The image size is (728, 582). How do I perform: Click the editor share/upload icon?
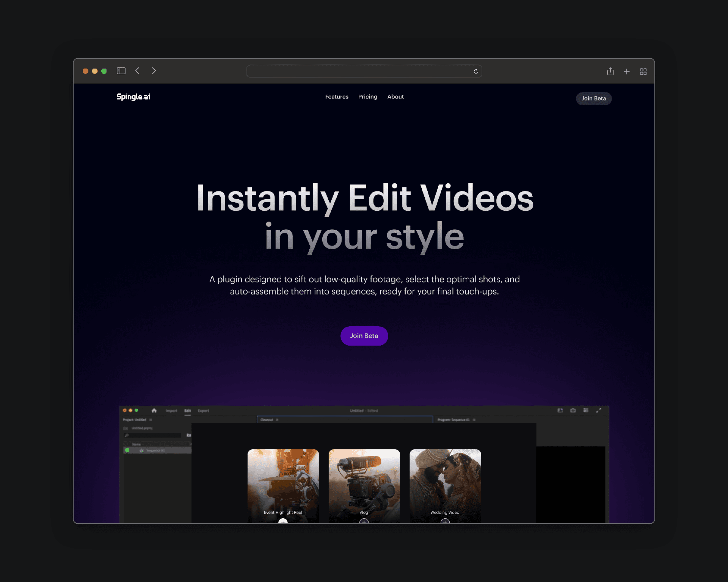[x=573, y=410]
